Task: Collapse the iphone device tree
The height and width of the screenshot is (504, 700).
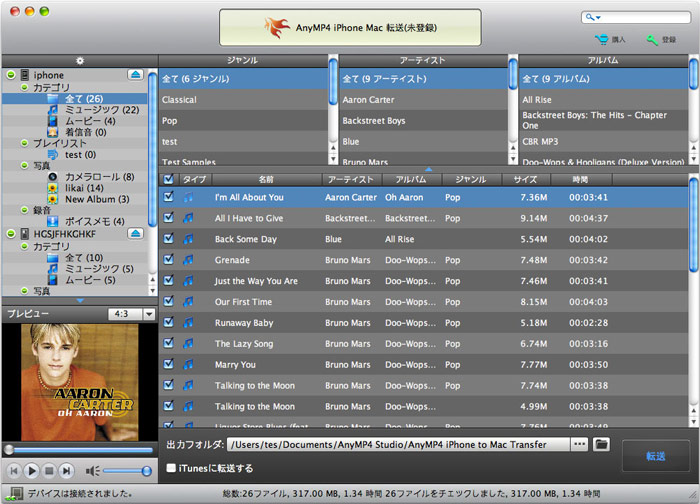Action: tap(10, 75)
